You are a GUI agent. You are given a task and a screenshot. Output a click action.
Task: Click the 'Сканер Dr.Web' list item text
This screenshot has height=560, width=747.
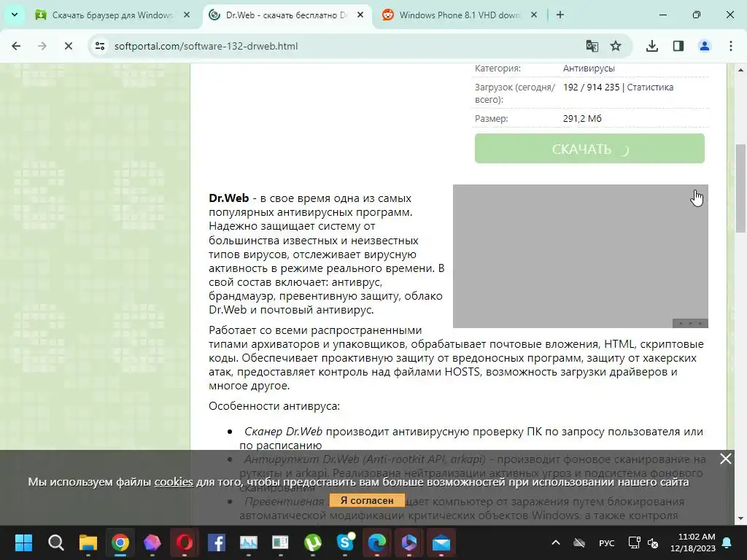click(283, 432)
